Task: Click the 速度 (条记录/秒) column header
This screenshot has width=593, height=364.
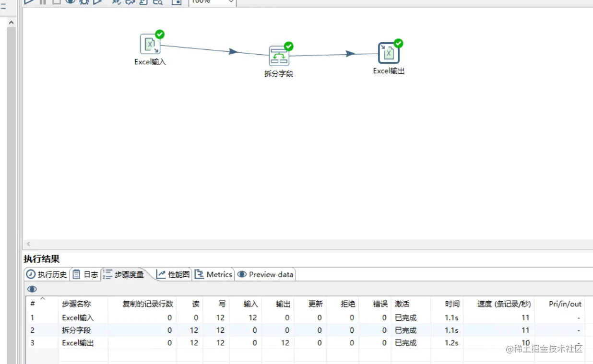Action: pos(499,304)
